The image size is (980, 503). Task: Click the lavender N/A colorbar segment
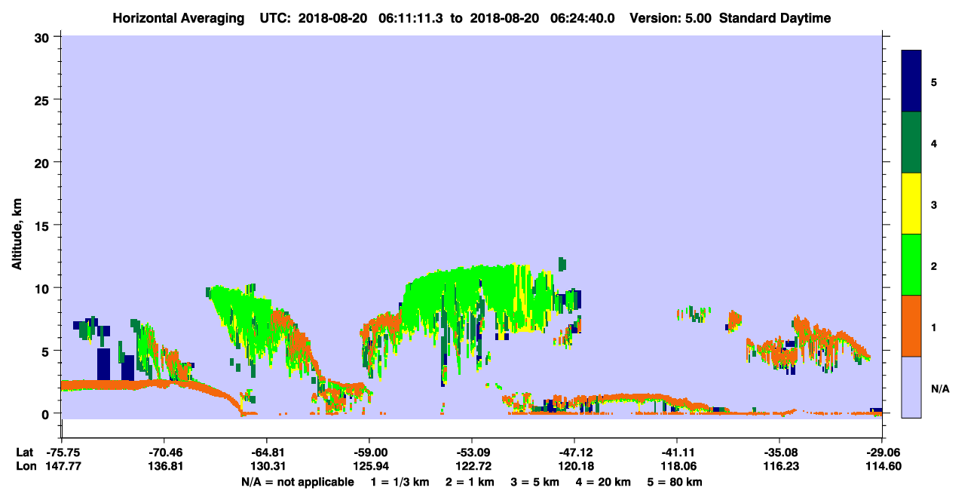pos(911,387)
